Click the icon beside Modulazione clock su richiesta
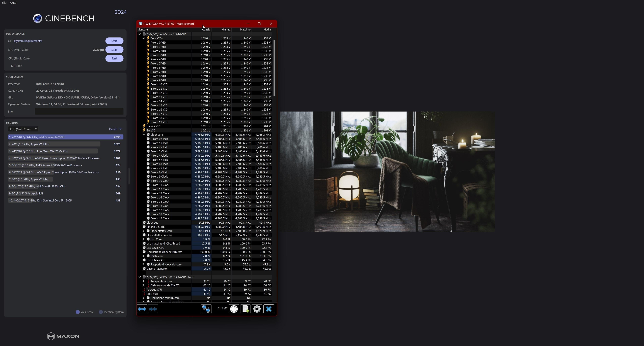Viewport: 644px width, 346px height. (144, 252)
